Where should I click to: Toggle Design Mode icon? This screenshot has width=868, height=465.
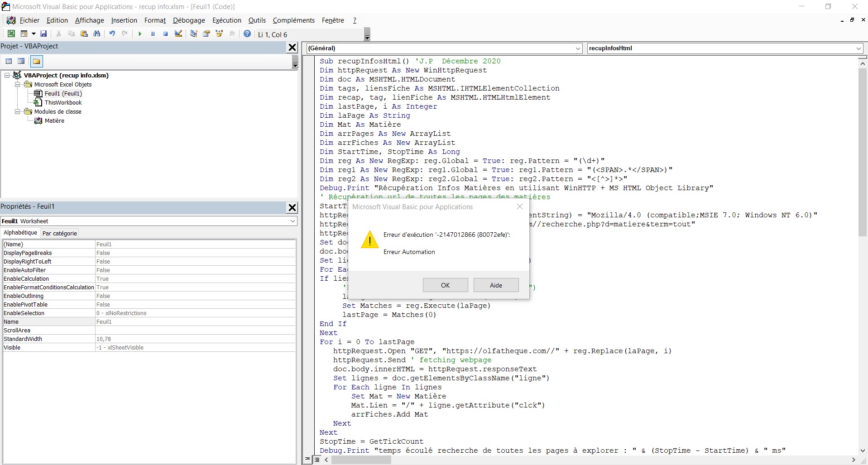[178, 34]
